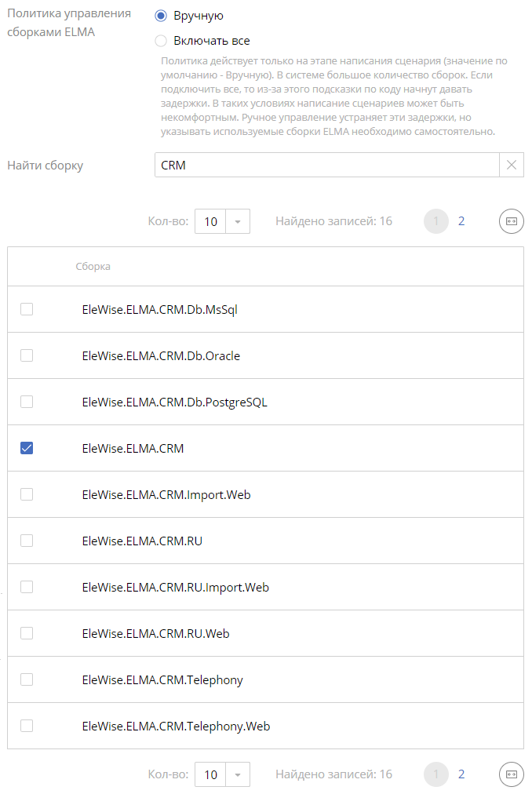Check EleWise.ELMA.CRM.Import.Web assembly
532x794 pixels.
(27, 494)
